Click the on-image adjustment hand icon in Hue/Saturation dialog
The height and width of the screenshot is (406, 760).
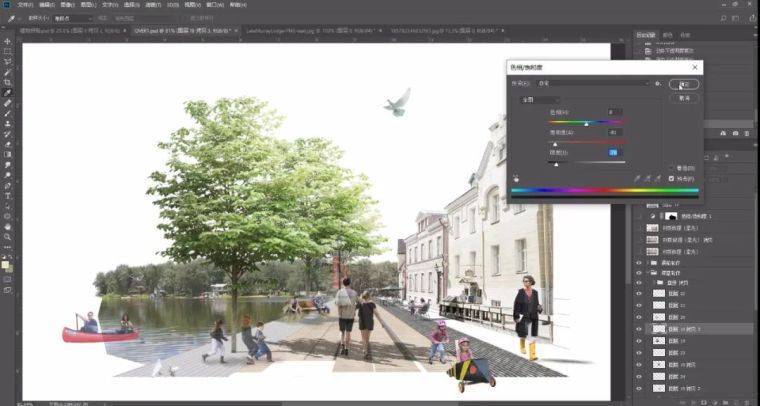(516, 178)
